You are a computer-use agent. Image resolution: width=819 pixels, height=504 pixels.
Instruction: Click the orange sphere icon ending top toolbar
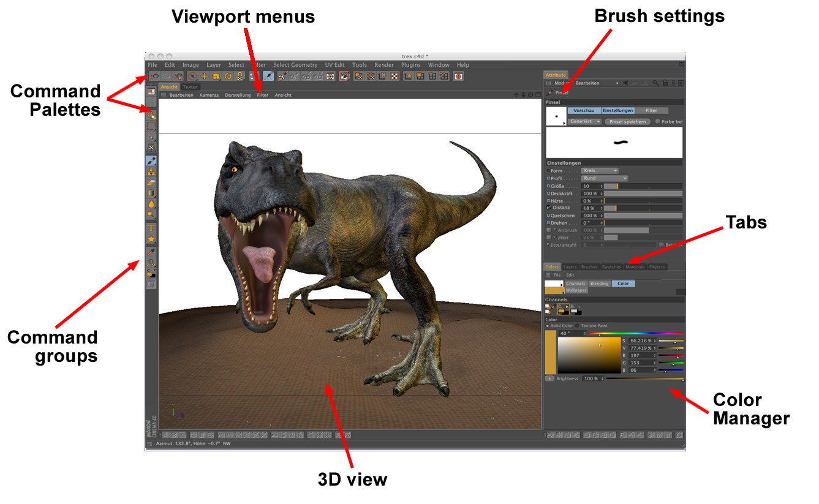coord(458,77)
